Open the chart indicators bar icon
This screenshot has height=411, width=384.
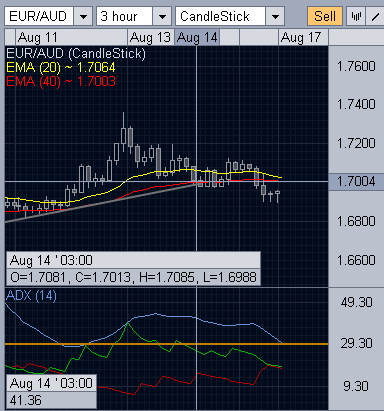(356, 16)
